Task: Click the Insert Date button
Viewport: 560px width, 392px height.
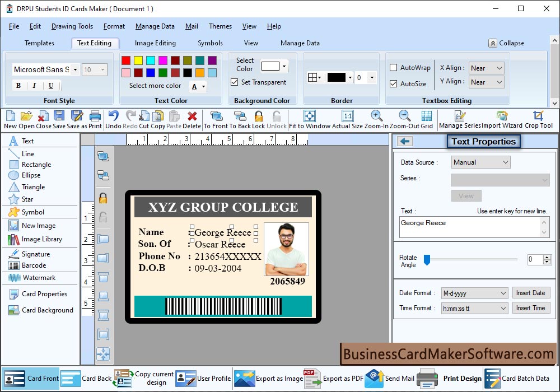Action: click(x=531, y=293)
